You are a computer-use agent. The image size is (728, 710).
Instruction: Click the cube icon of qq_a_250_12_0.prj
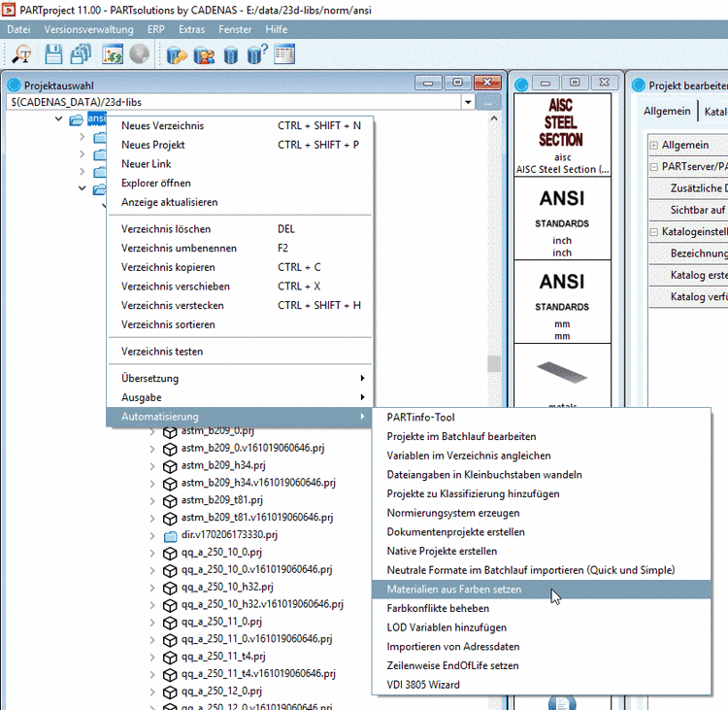click(x=170, y=693)
